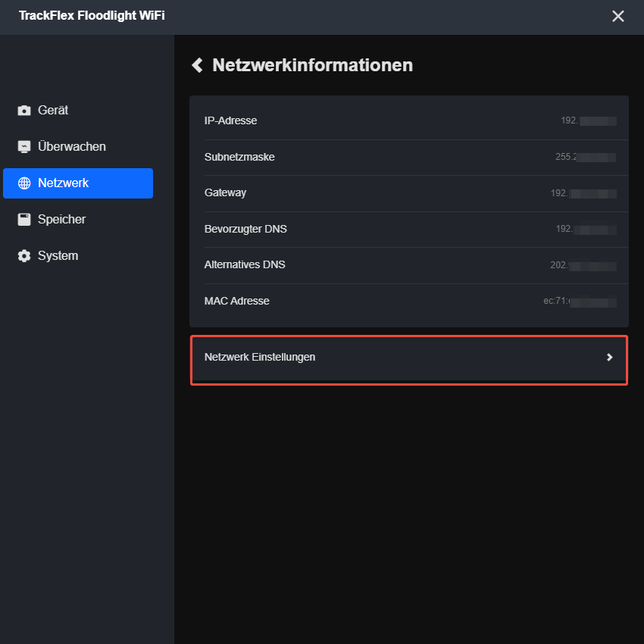Click the Bevorzugter DNS label
This screenshot has height=644, width=644.
pos(245,229)
